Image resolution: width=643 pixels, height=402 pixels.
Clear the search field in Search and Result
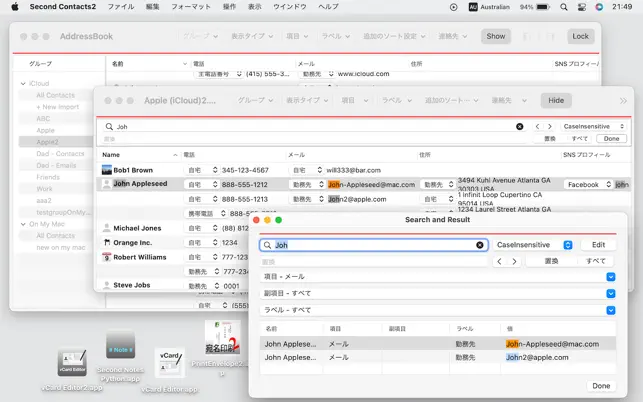479,245
